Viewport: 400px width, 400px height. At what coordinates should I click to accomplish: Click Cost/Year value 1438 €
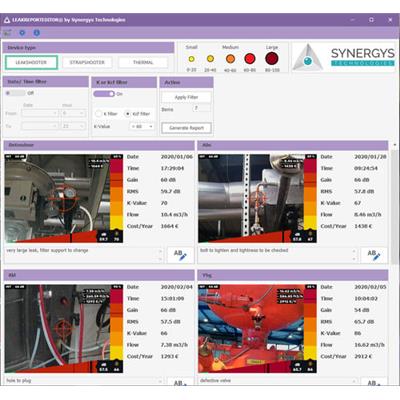click(x=363, y=226)
